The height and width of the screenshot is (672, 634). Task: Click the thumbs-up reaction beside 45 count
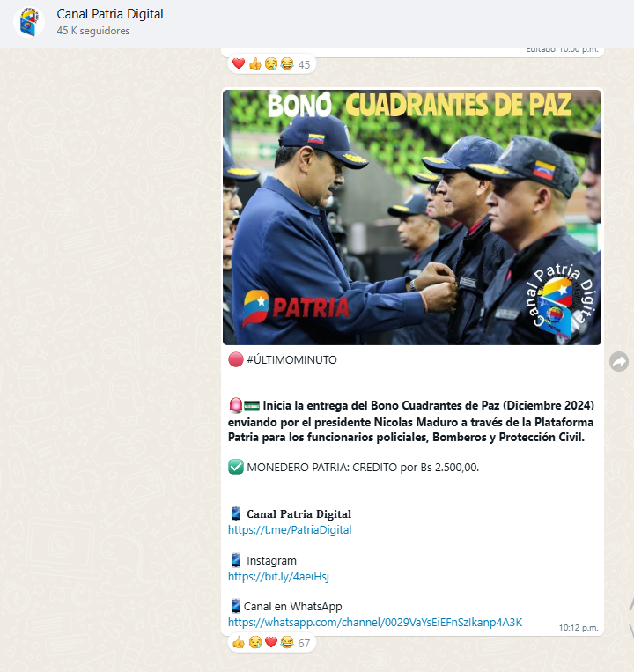pyautogui.click(x=254, y=64)
